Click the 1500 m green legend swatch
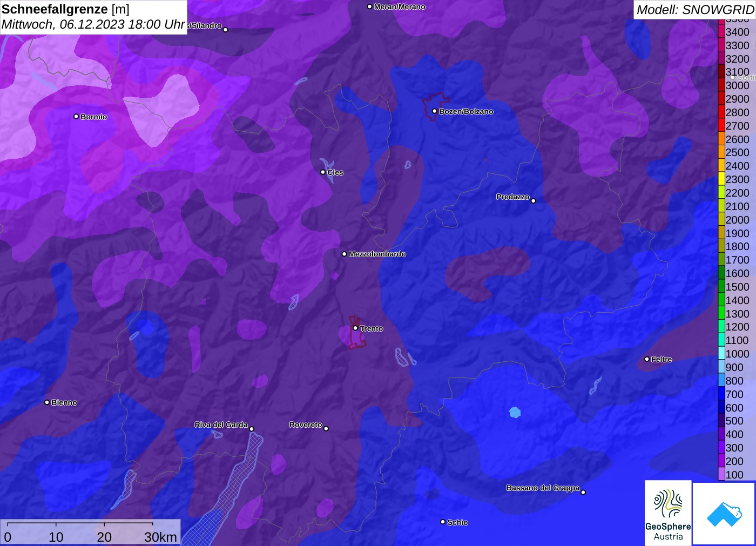This screenshot has width=756, height=546. point(721,287)
